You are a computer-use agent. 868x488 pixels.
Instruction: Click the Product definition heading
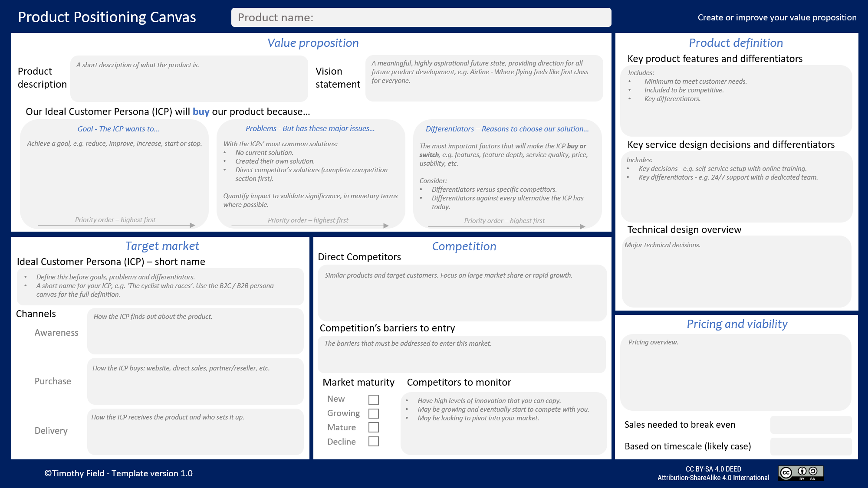(736, 43)
